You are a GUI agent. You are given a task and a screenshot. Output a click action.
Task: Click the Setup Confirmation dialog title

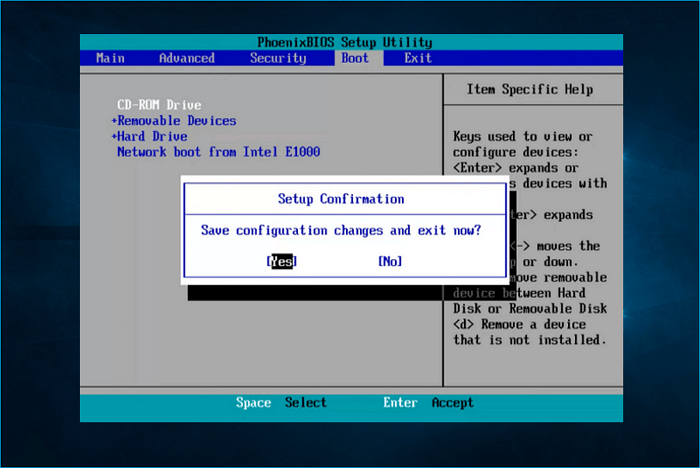[x=341, y=199]
